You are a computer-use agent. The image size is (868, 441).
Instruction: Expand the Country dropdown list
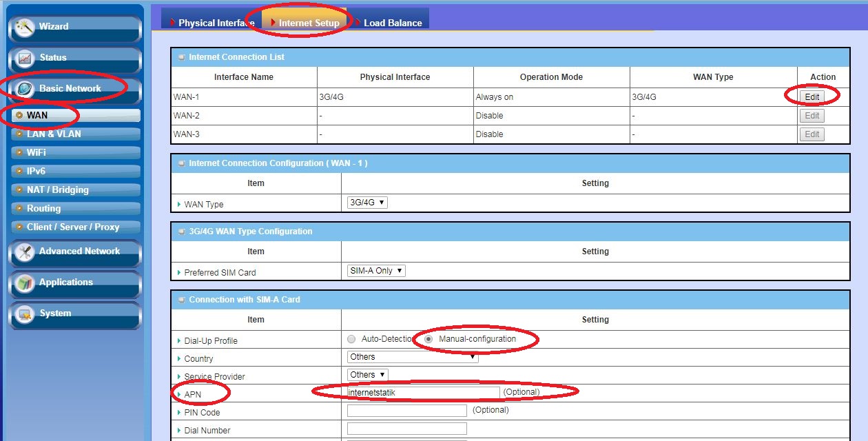[x=412, y=357]
